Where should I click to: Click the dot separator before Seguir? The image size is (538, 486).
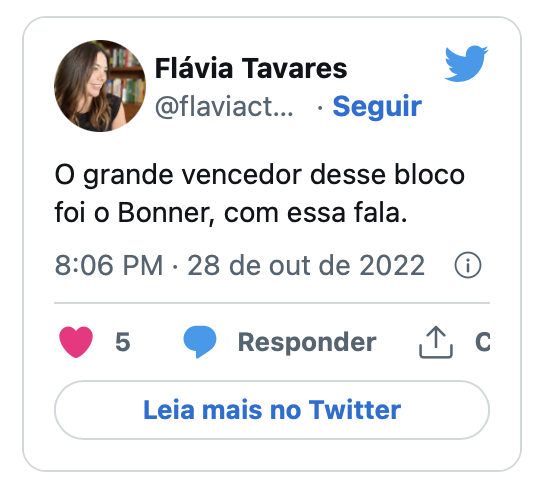point(320,108)
